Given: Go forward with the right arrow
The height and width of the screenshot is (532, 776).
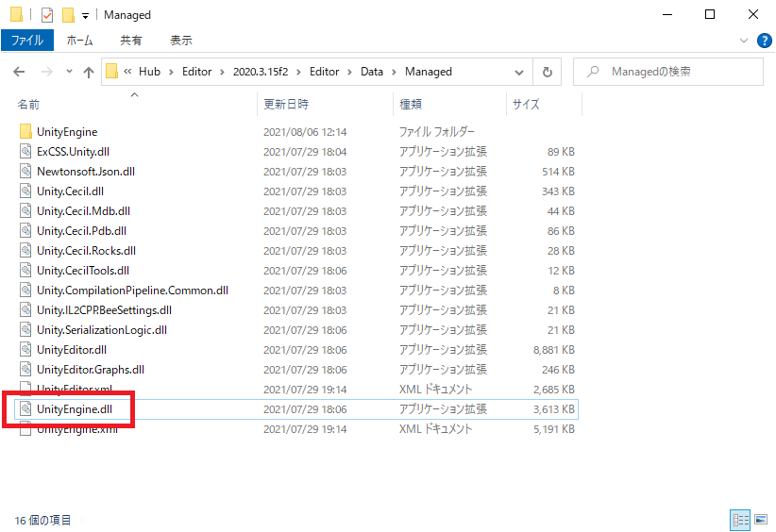Looking at the screenshot, I should point(46,72).
